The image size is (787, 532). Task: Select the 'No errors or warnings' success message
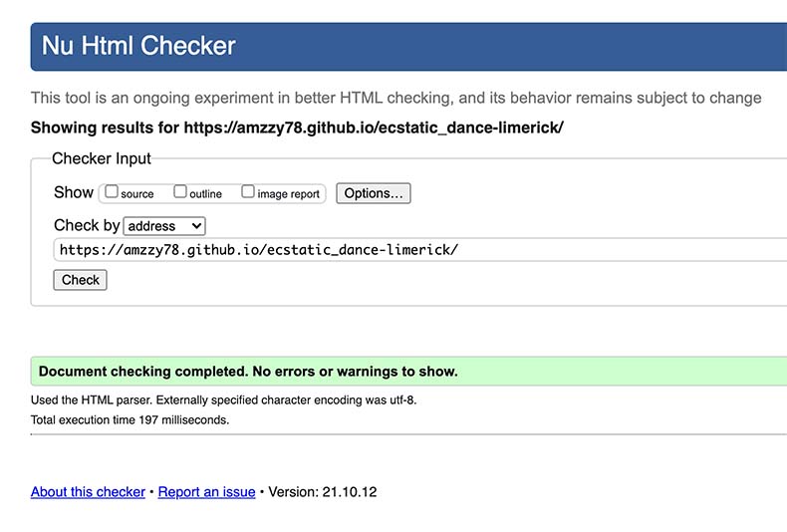248,372
